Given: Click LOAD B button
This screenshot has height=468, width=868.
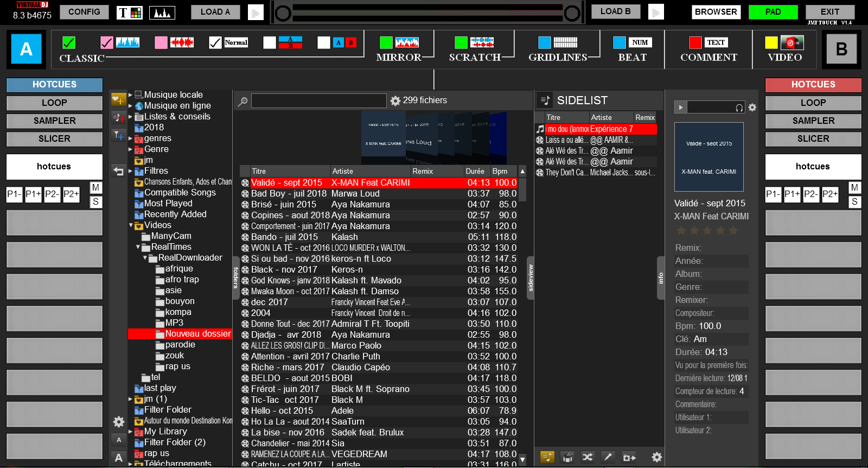Looking at the screenshot, I should point(616,11).
